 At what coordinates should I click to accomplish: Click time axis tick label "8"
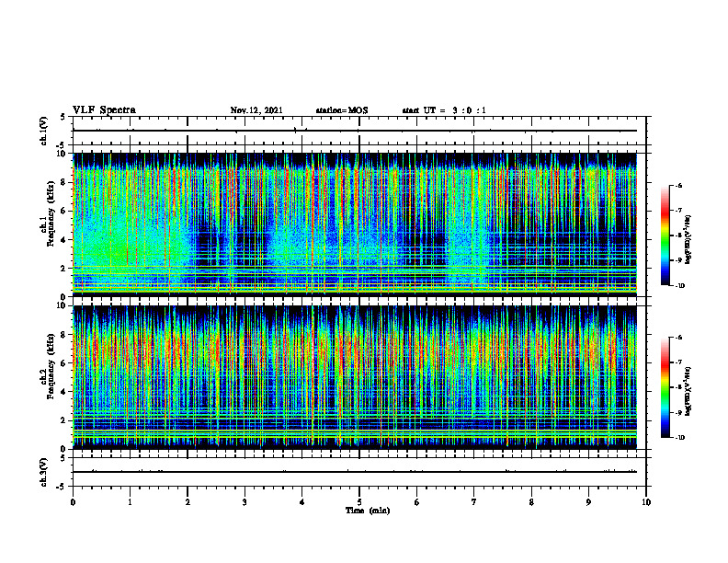(x=531, y=502)
